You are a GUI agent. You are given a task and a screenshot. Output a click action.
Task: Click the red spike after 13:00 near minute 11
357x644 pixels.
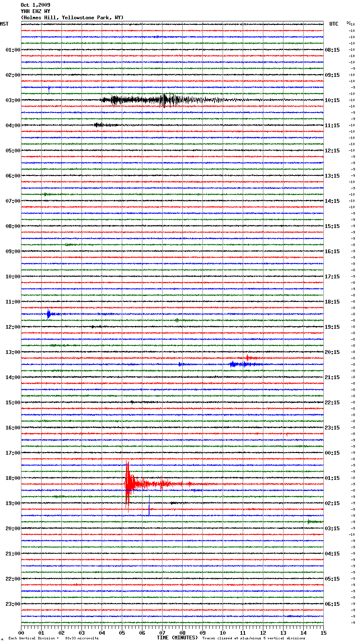coord(249,358)
